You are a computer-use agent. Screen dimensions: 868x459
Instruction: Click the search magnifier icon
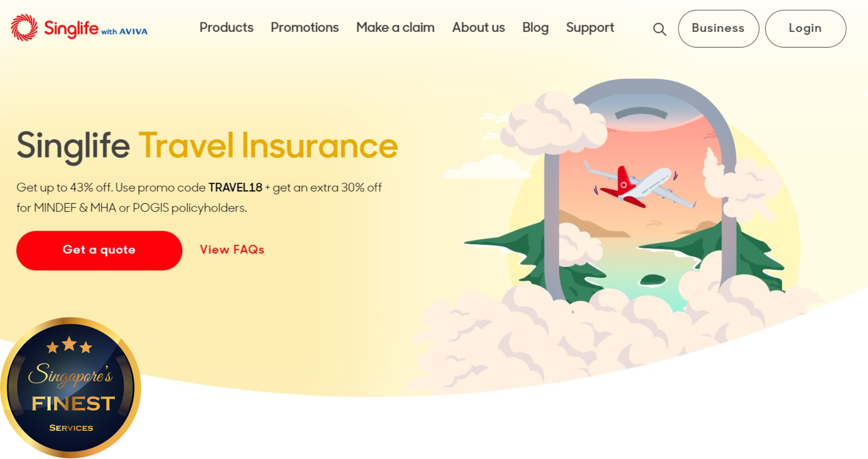659,29
